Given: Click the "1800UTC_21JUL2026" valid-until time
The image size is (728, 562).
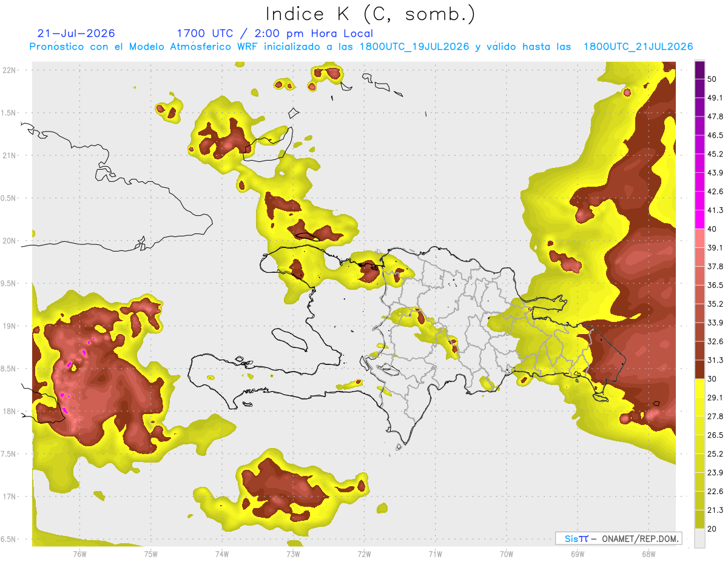Looking at the screenshot, I should pyautogui.click(x=638, y=47).
